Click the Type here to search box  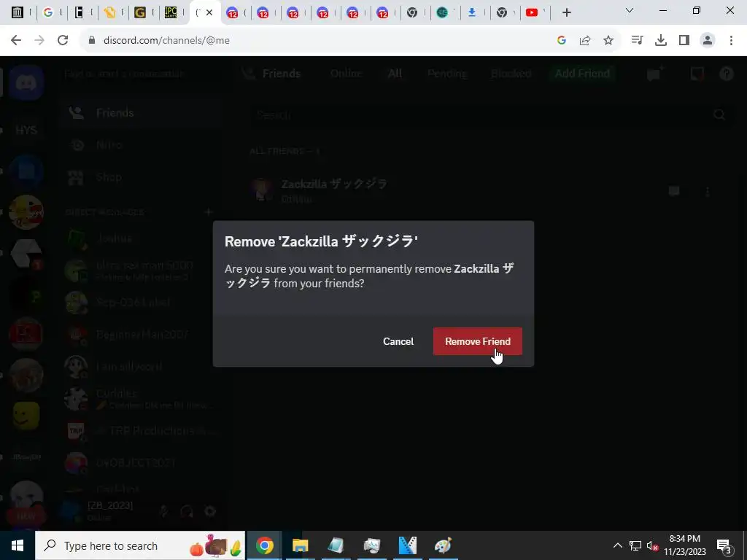click(x=140, y=545)
